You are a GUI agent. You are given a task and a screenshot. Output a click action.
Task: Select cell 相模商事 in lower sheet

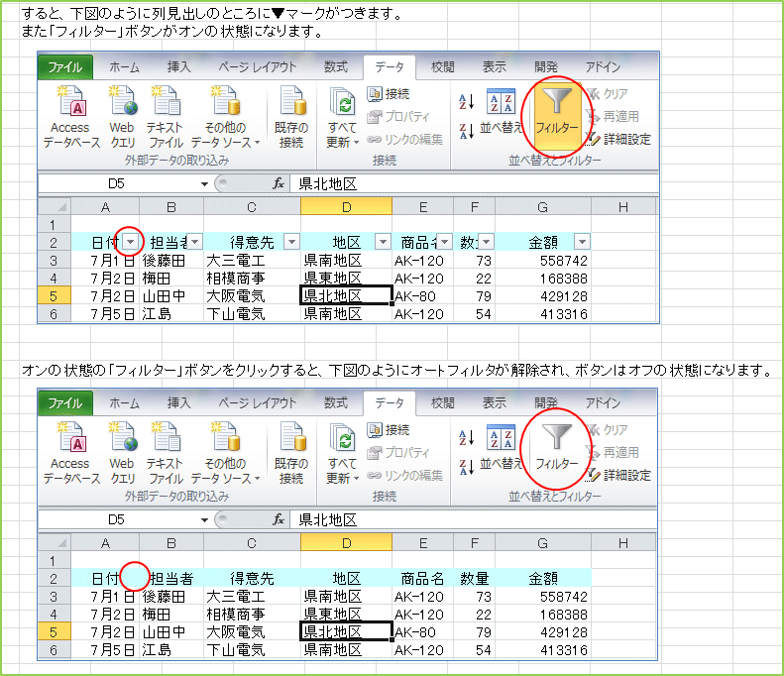pyautogui.click(x=252, y=614)
